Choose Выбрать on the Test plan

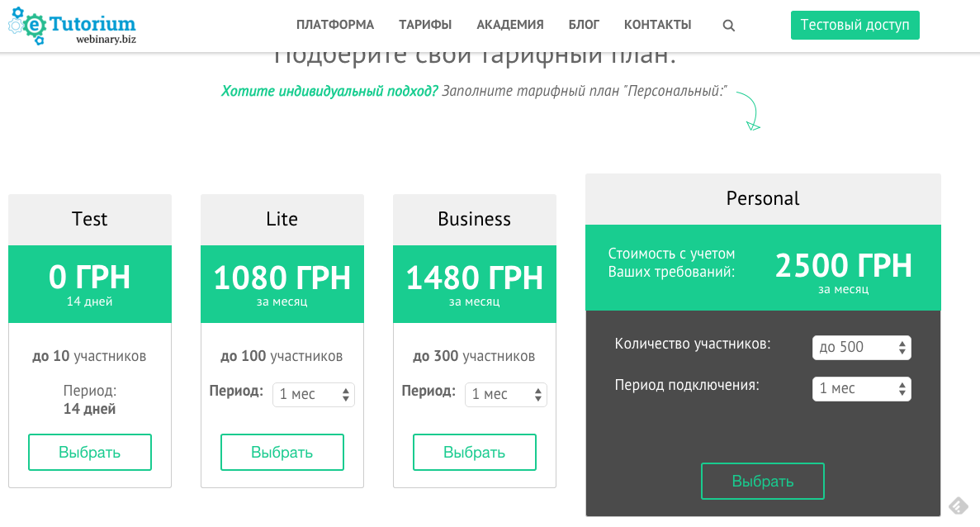(89, 452)
